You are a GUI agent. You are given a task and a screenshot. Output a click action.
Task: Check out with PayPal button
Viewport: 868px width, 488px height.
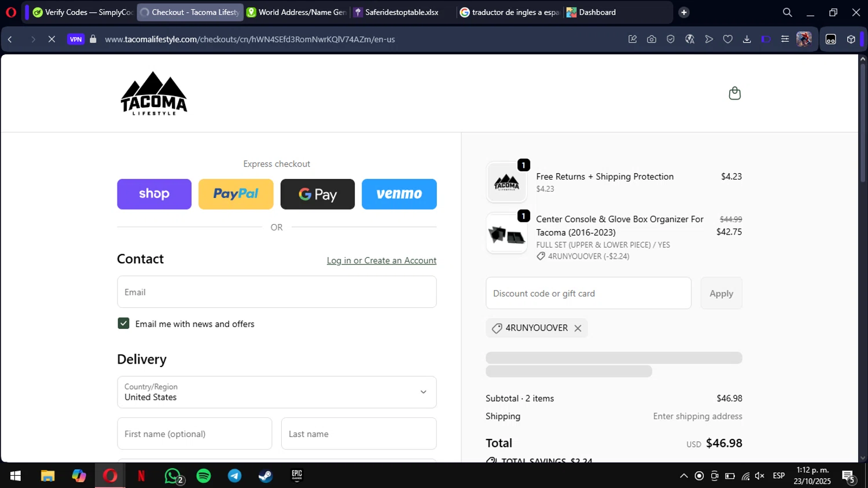click(x=236, y=194)
